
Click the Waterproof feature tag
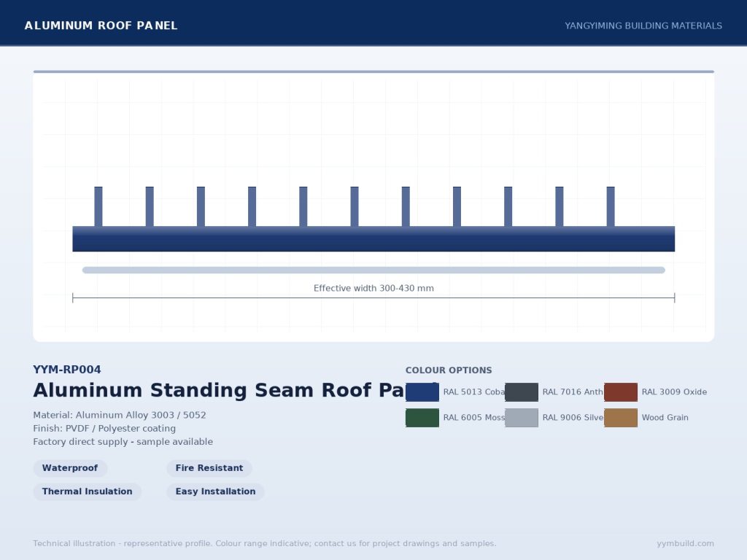click(x=70, y=468)
